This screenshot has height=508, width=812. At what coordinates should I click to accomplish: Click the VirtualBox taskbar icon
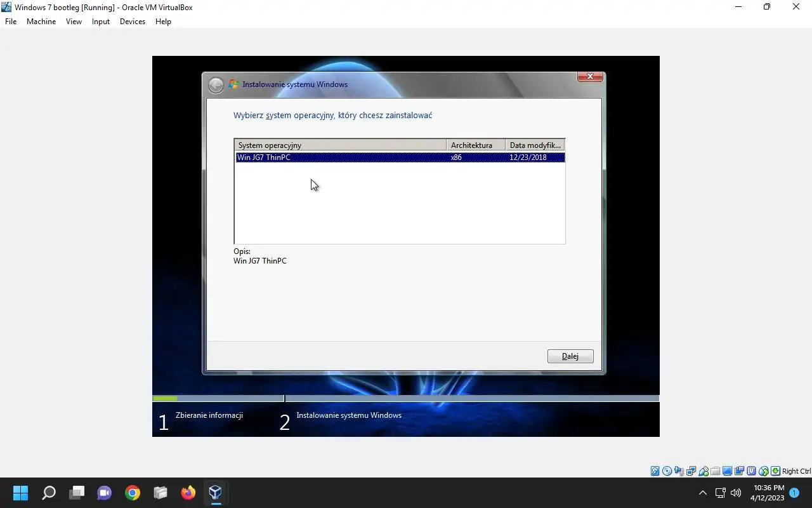(216, 493)
